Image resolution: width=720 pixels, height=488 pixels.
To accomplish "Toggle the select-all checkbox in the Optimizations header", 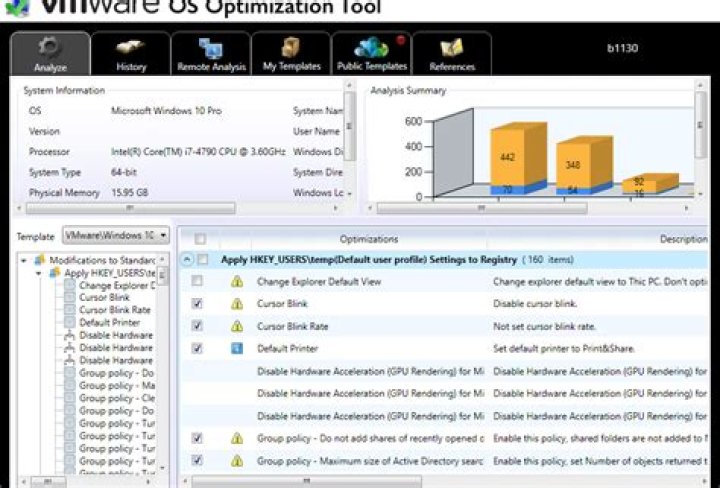I will coord(200,239).
